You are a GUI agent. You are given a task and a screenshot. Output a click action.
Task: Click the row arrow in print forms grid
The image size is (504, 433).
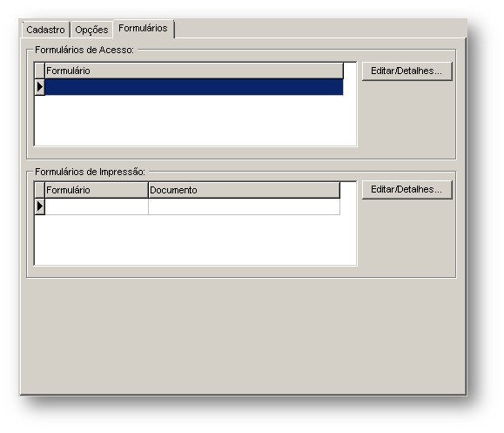[39, 206]
